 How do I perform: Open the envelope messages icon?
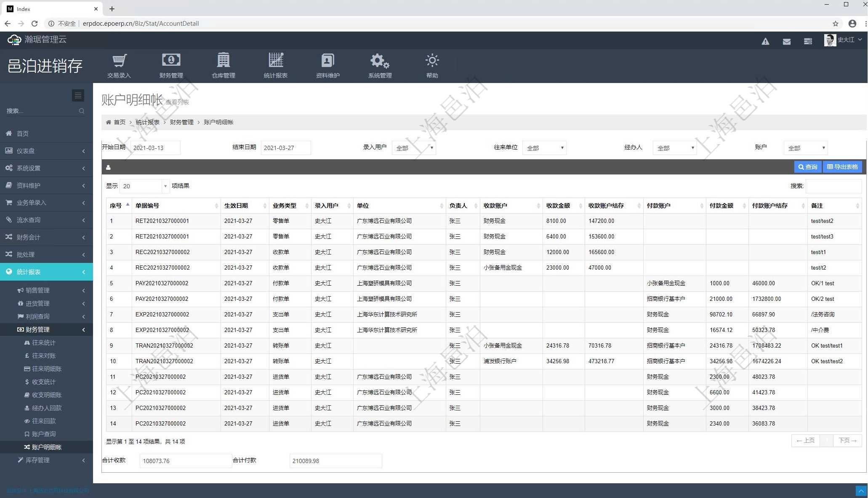coord(786,41)
